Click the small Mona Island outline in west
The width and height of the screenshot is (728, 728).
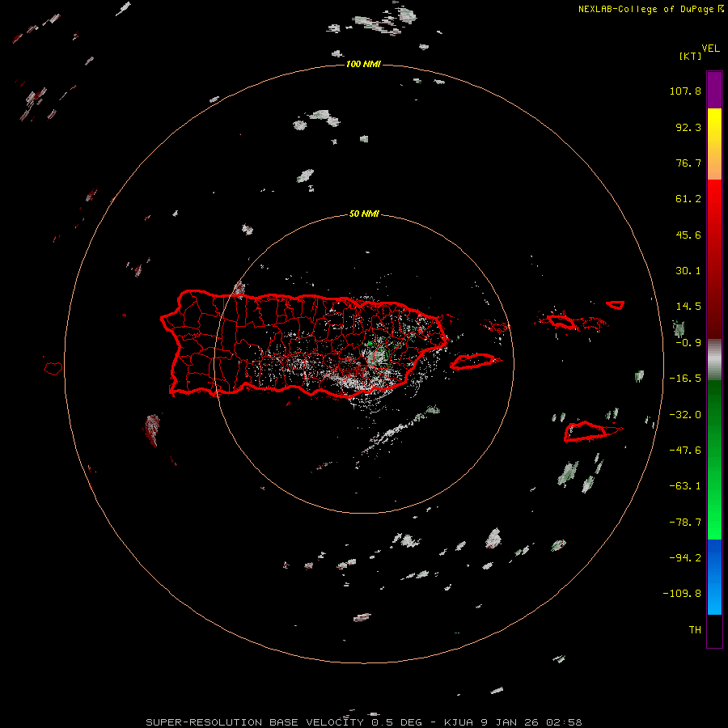53,369
